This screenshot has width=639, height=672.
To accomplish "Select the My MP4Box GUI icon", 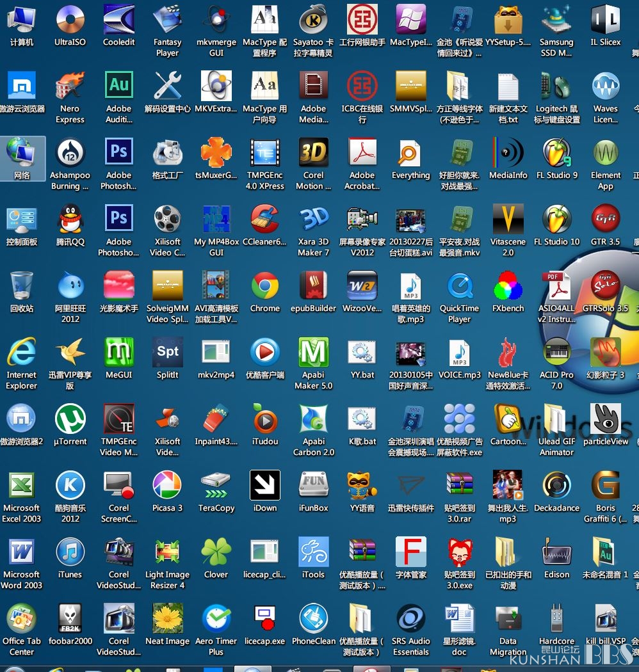I will pyautogui.click(x=216, y=219).
